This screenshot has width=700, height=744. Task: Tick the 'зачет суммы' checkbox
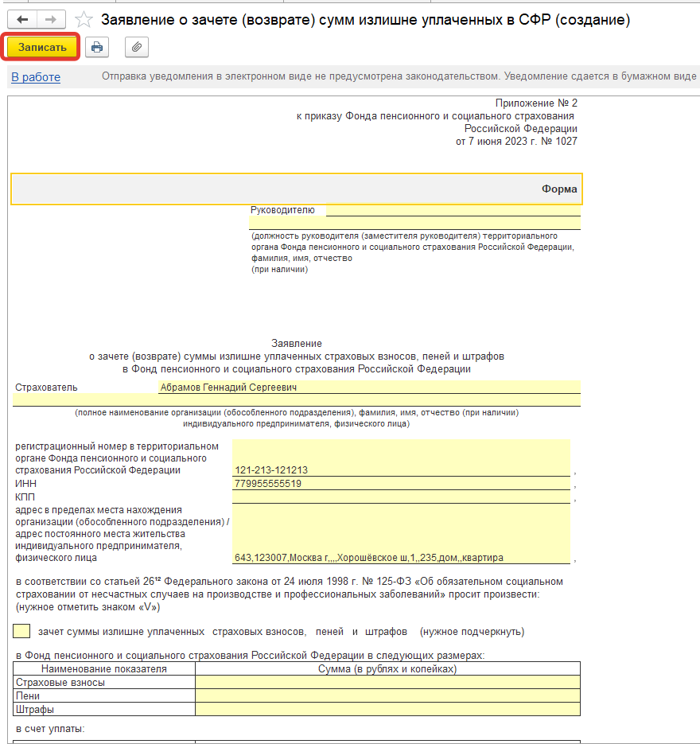(x=22, y=632)
